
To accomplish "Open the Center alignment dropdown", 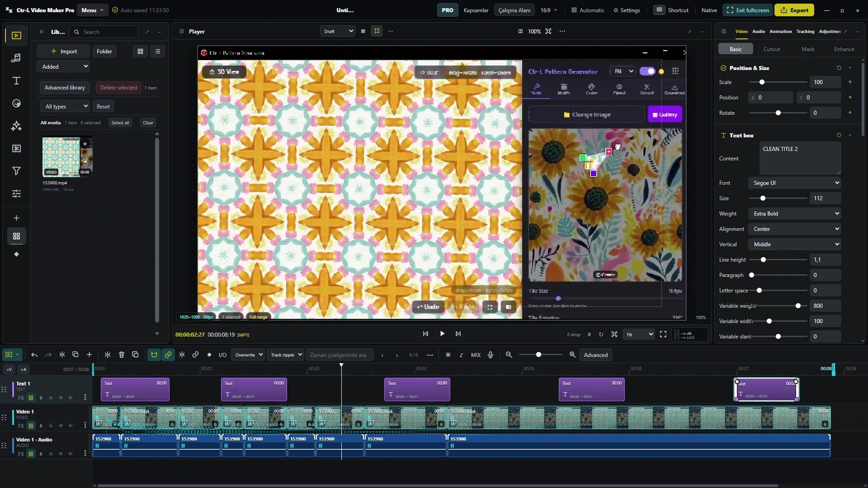I will coord(794,229).
